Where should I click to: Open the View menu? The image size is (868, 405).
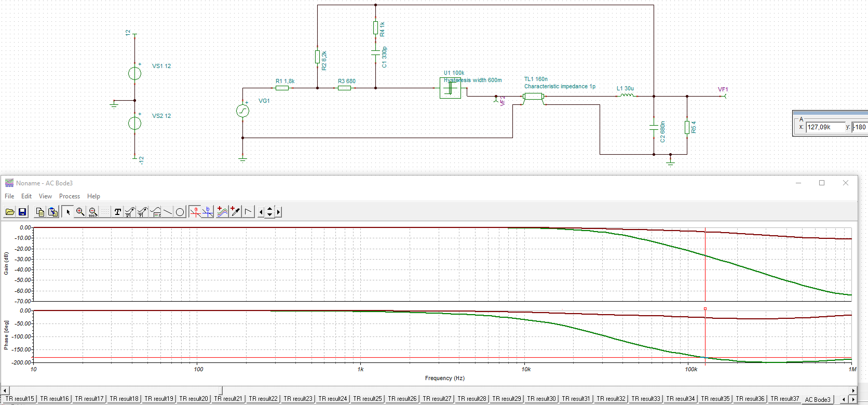(45, 196)
